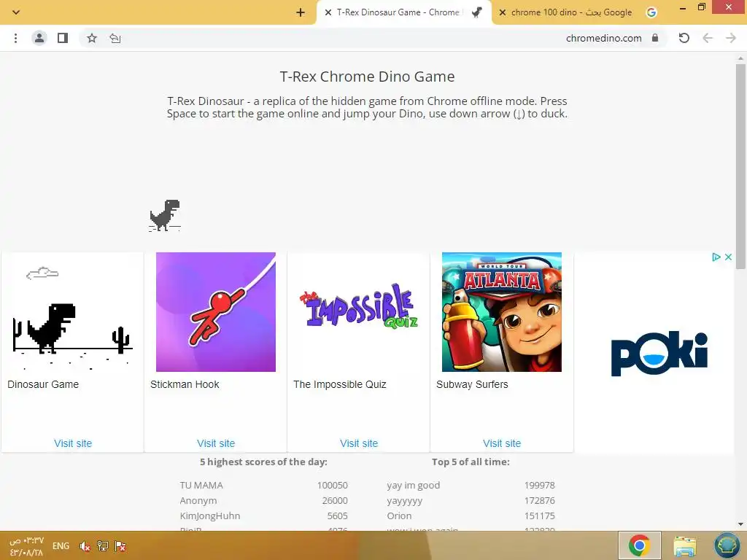Viewport: 747px width, 560px height.
Task: Click Visit site under The Impossible Quiz
Action: [x=359, y=443]
